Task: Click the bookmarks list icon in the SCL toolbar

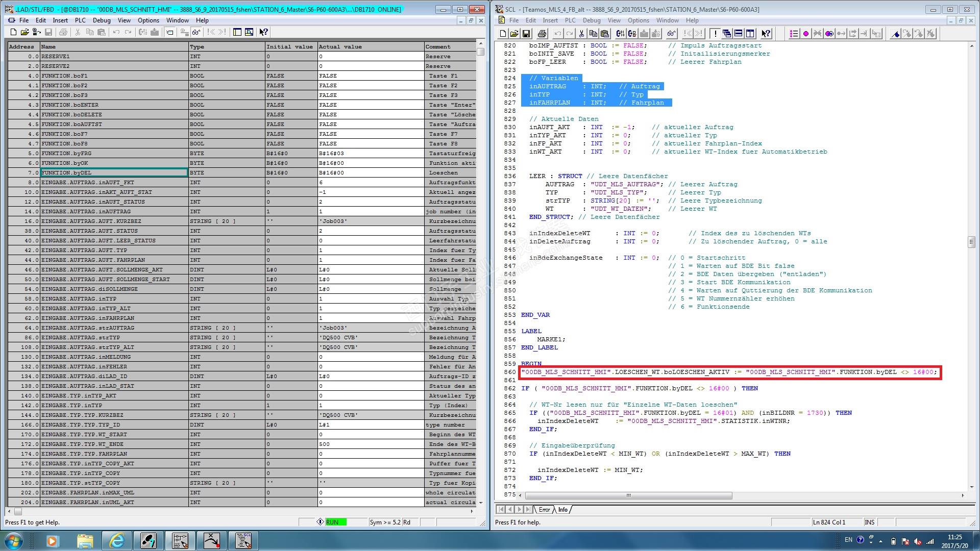Action: coord(794,34)
